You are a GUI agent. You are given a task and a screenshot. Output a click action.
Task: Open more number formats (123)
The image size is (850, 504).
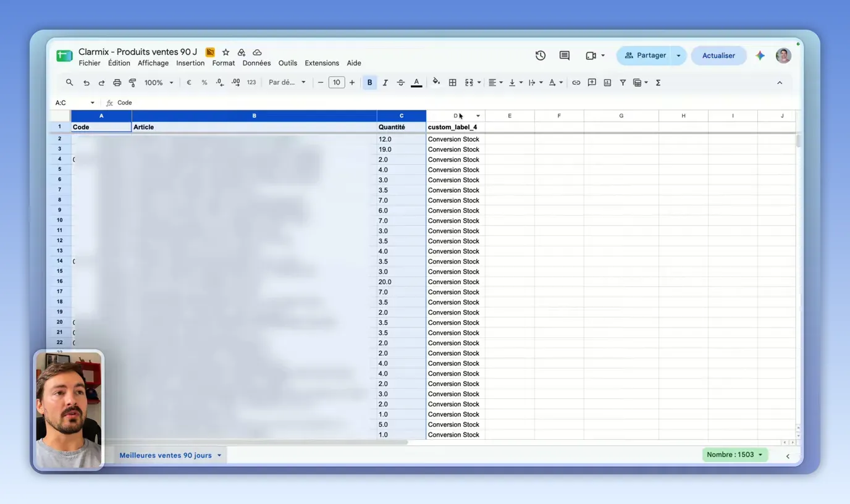point(251,83)
